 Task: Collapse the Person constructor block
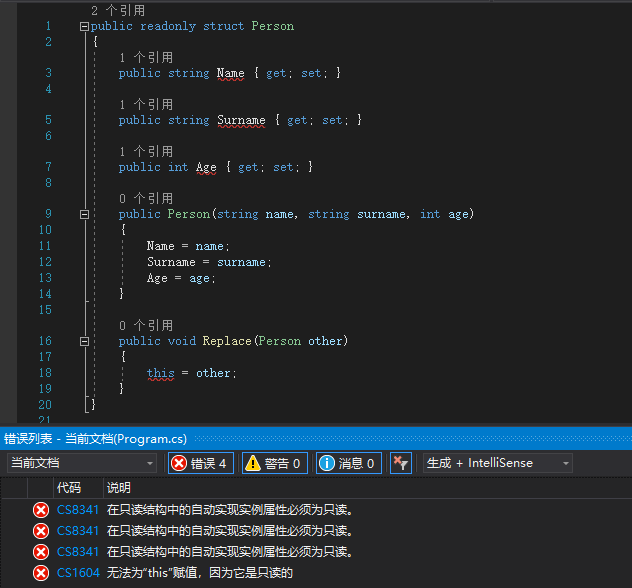[83, 214]
